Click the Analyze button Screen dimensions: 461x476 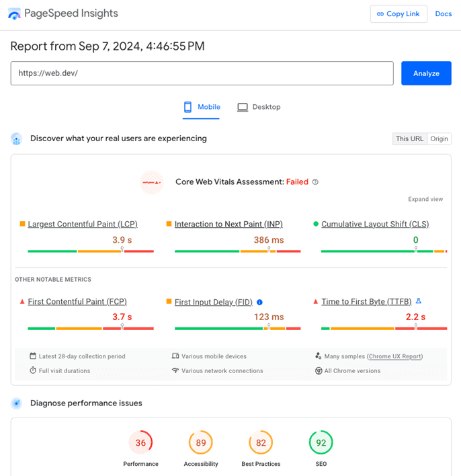click(426, 73)
